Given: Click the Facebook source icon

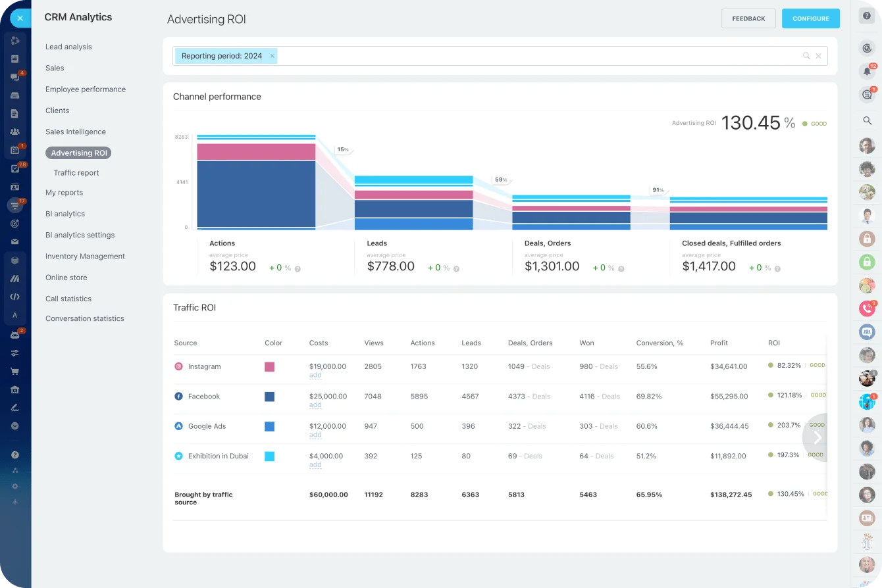Looking at the screenshot, I should click(x=178, y=396).
